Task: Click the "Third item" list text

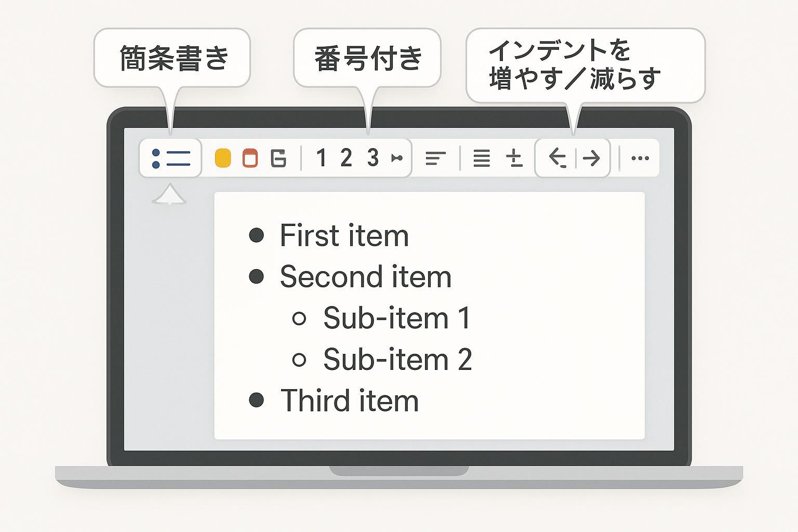Action: (349, 401)
